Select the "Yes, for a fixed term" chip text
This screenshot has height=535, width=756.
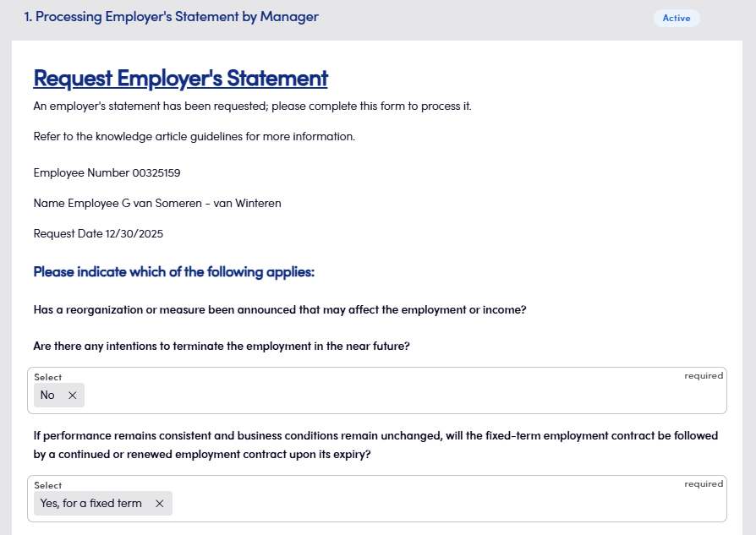pyautogui.click(x=90, y=504)
